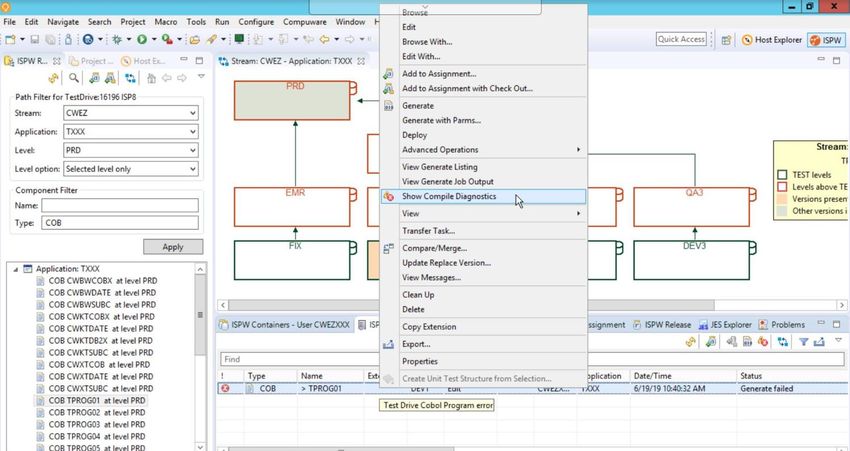Close the Stream: CWEZ editor tab
Screen dimensions: 850x451
pyautogui.click(x=361, y=61)
